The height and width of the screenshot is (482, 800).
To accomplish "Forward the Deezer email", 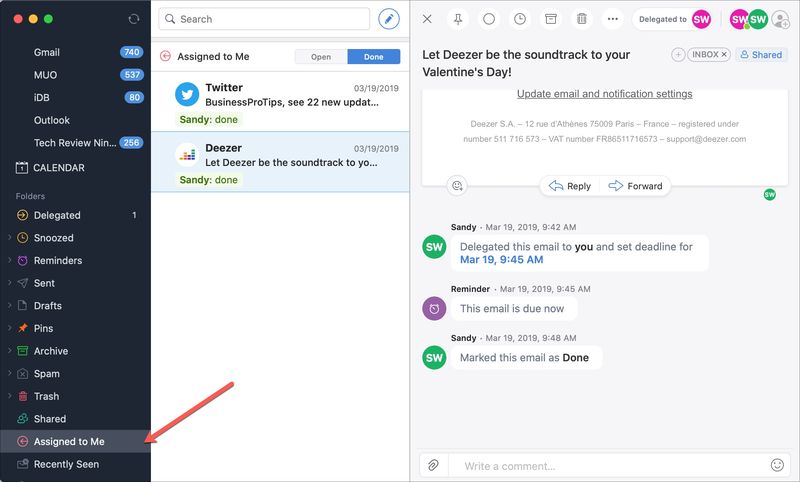I will pos(635,186).
